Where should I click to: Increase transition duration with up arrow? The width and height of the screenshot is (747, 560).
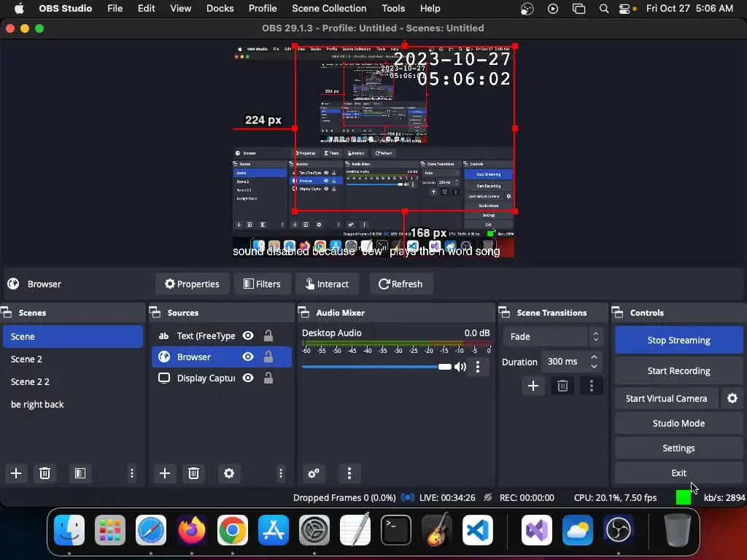coord(594,357)
